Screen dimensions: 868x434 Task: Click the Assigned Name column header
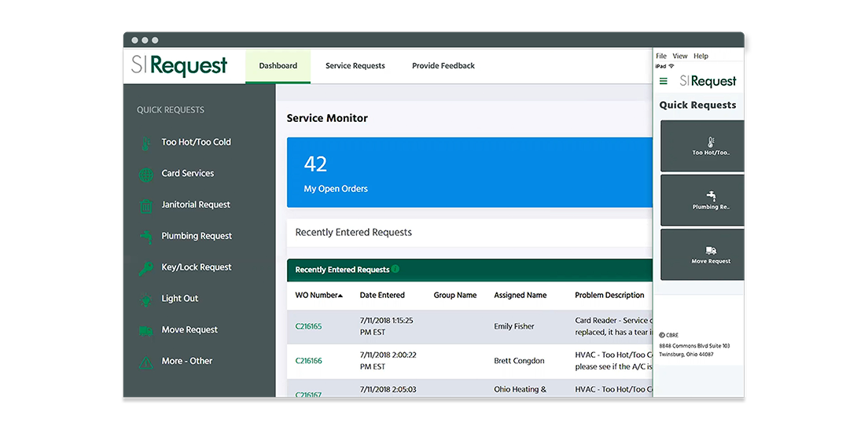pos(520,296)
